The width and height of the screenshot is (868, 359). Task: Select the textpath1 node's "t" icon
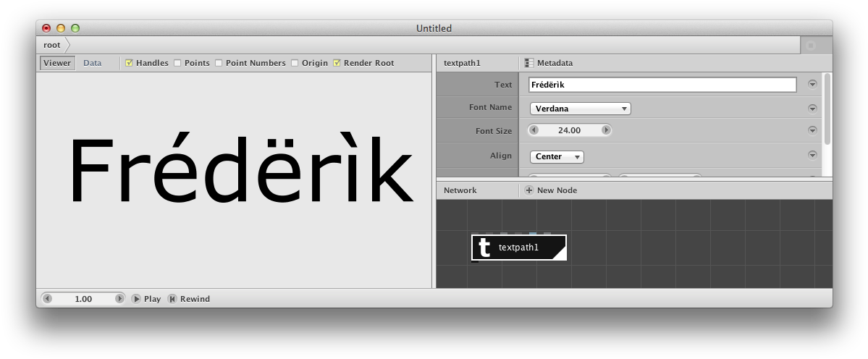(x=485, y=248)
